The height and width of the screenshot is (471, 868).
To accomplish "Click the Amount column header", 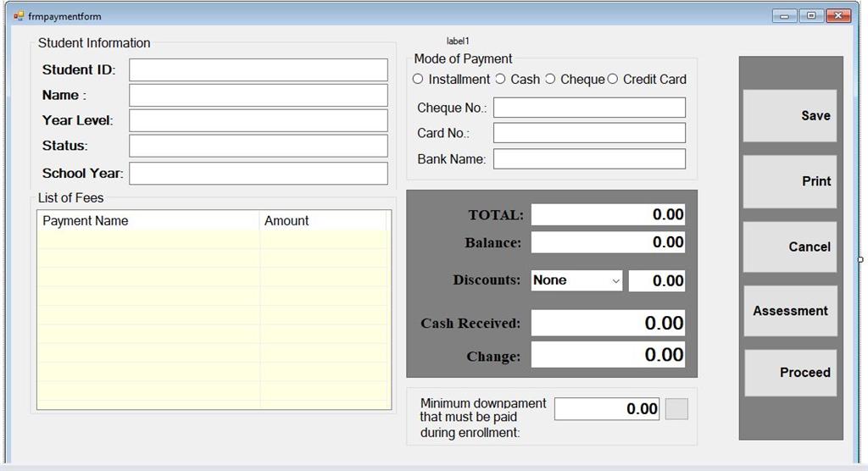I will pos(323,221).
